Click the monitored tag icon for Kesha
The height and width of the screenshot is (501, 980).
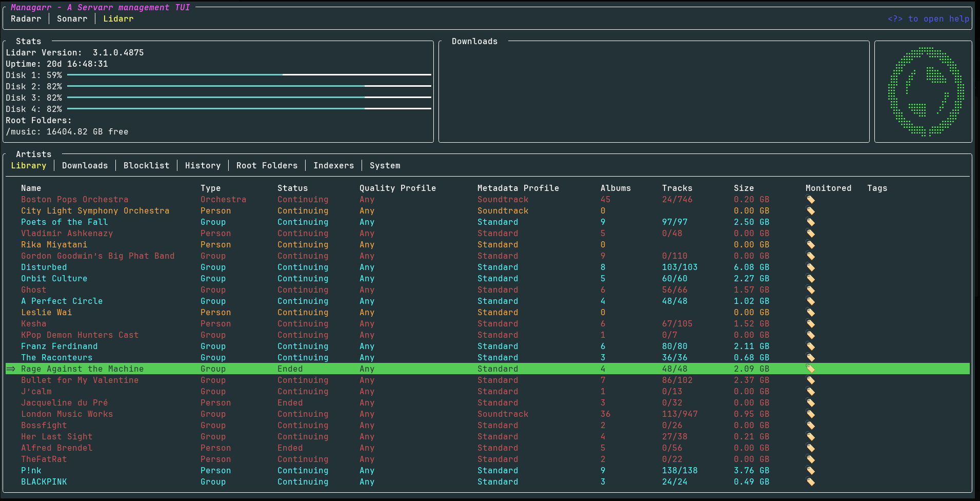point(810,324)
